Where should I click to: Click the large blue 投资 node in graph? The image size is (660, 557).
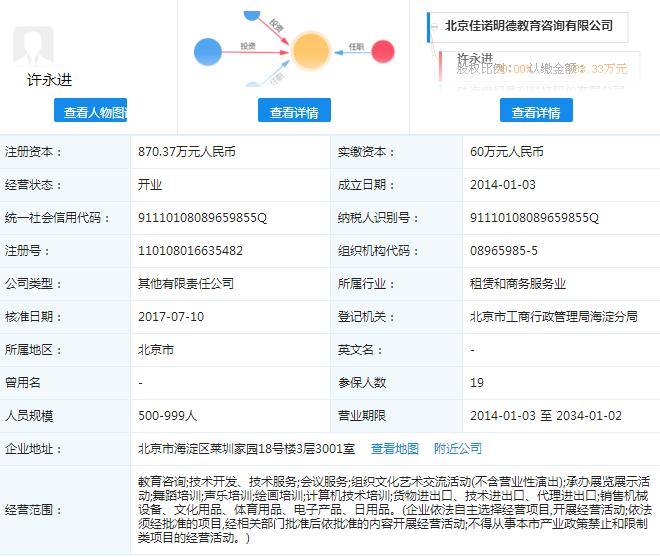(208, 52)
